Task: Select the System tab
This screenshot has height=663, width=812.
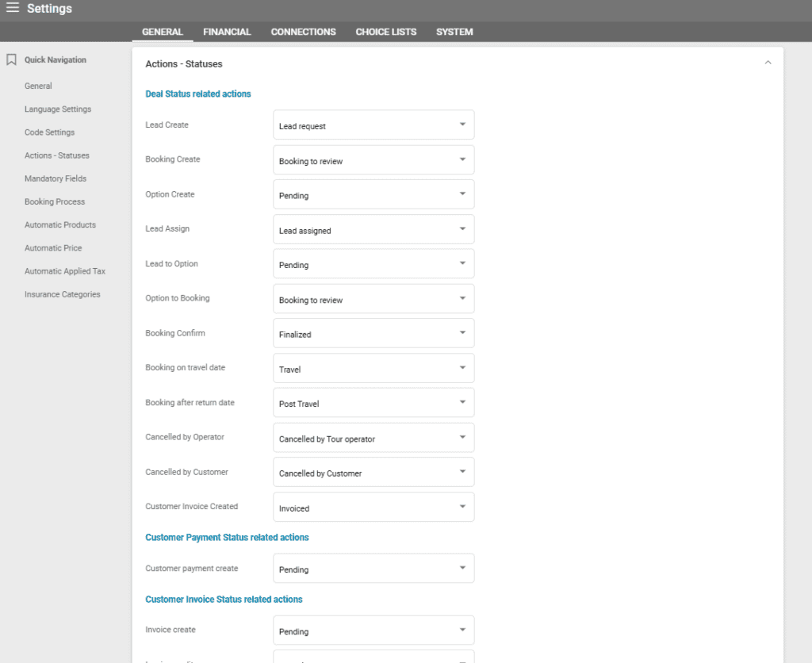Action: [454, 32]
